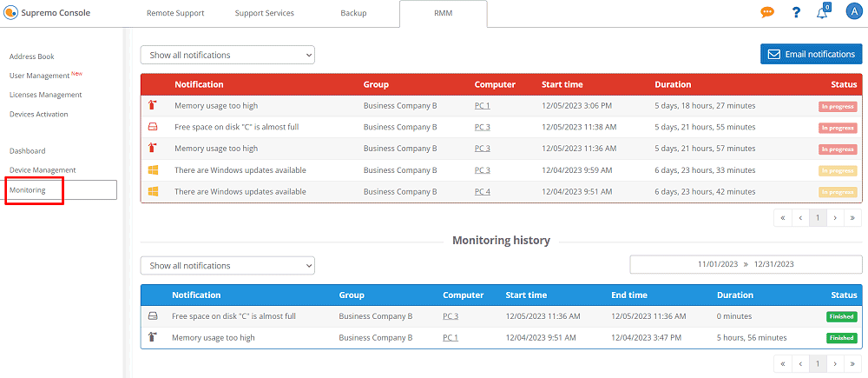The height and width of the screenshot is (378, 868).
Task: Open Licenses Management in the sidebar
Action: (x=45, y=95)
